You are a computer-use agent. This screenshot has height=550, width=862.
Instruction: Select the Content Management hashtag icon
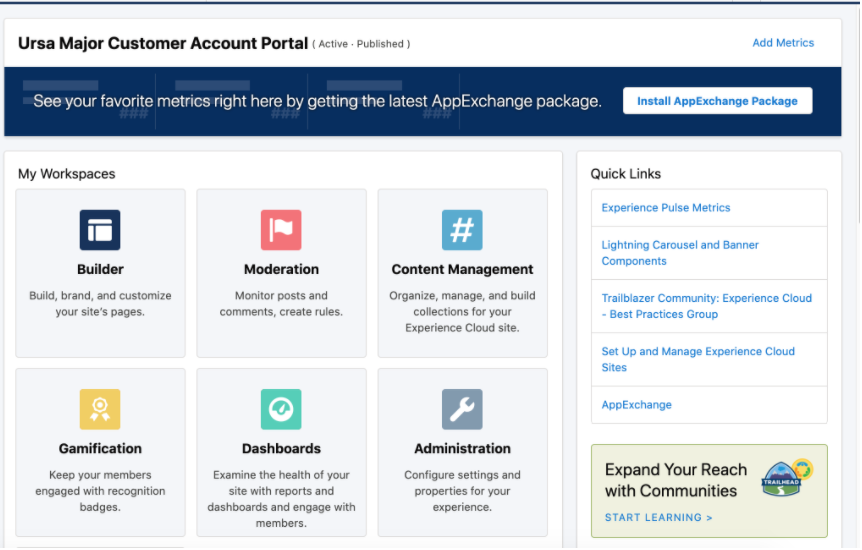[x=462, y=230]
